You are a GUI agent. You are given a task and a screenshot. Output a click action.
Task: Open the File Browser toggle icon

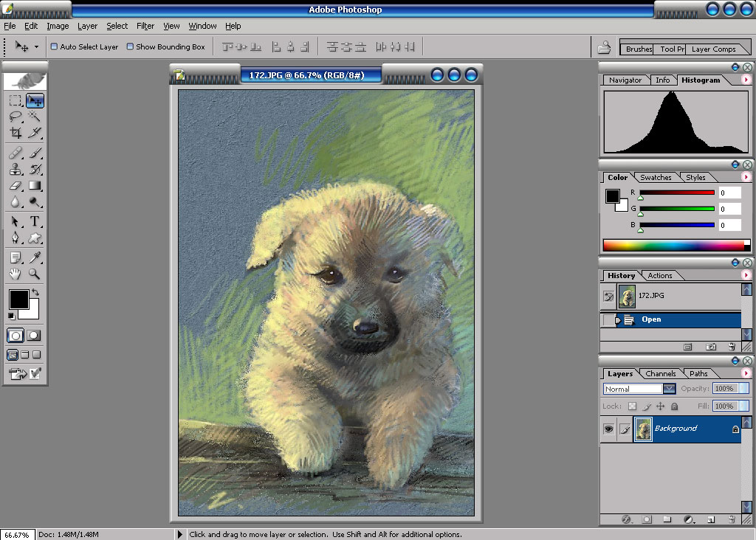coord(604,47)
